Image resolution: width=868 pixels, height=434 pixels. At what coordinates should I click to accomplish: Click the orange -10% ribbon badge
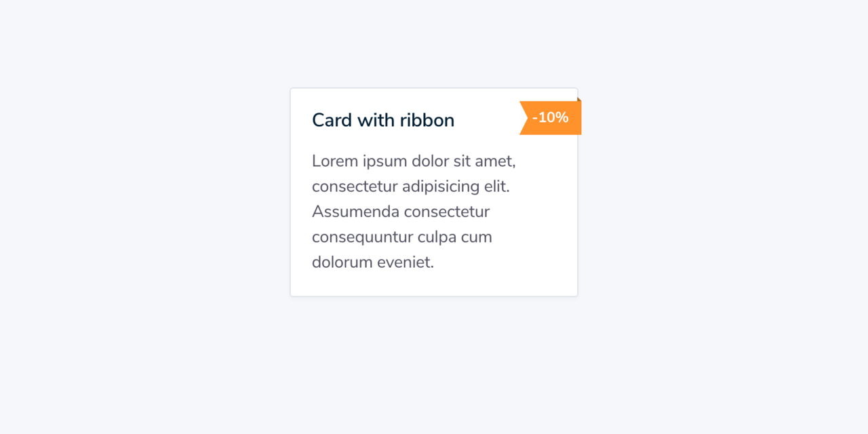[551, 118]
